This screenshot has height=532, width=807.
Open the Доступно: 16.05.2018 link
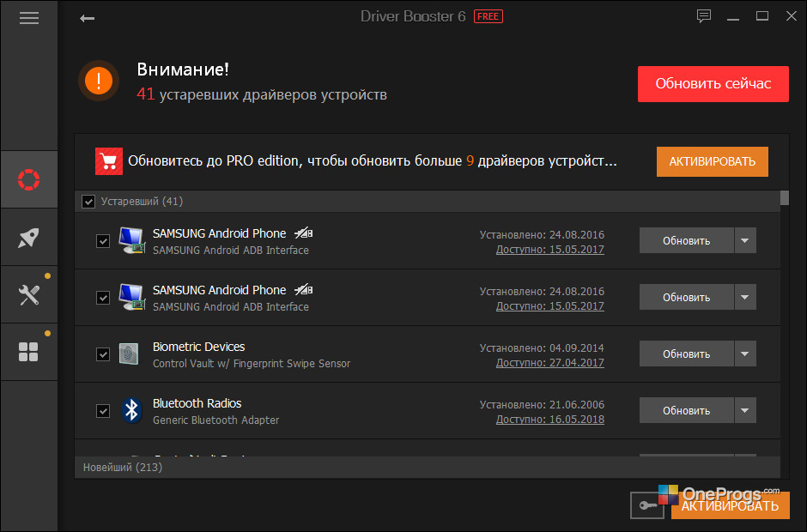click(549, 420)
